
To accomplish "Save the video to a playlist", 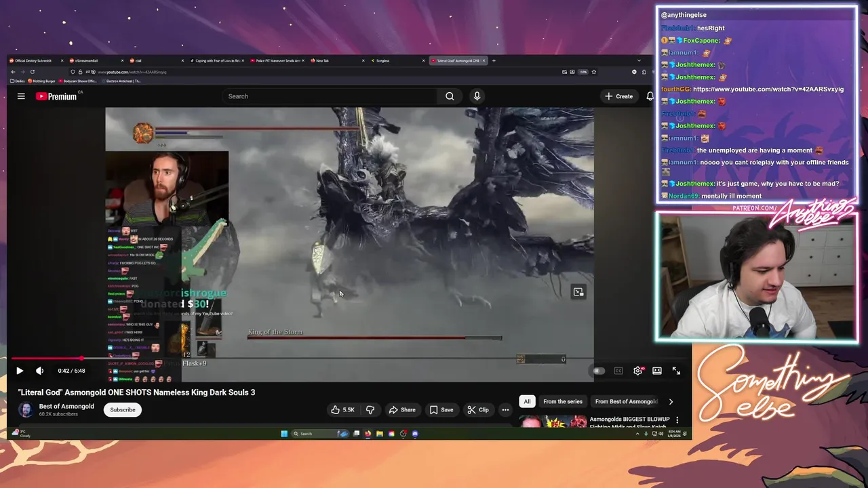I will pyautogui.click(x=441, y=409).
